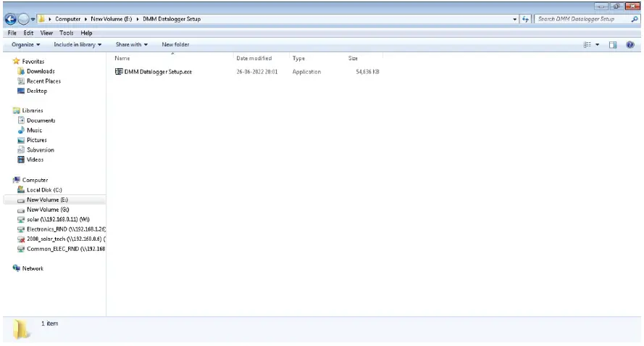Select Network in the navigation pane
This screenshot has width=644, height=346.
[33, 268]
